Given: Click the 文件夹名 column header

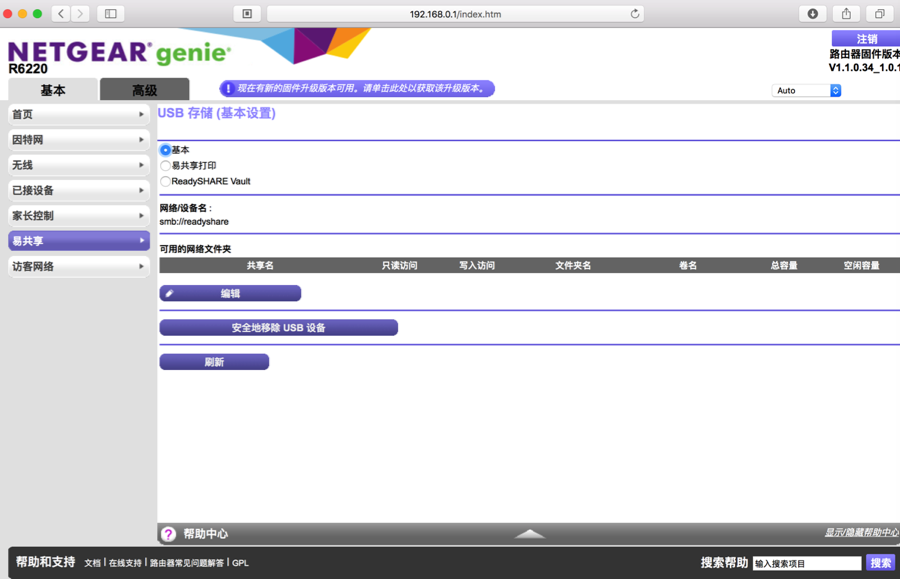Looking at the screenshot, I should (573, 265).
